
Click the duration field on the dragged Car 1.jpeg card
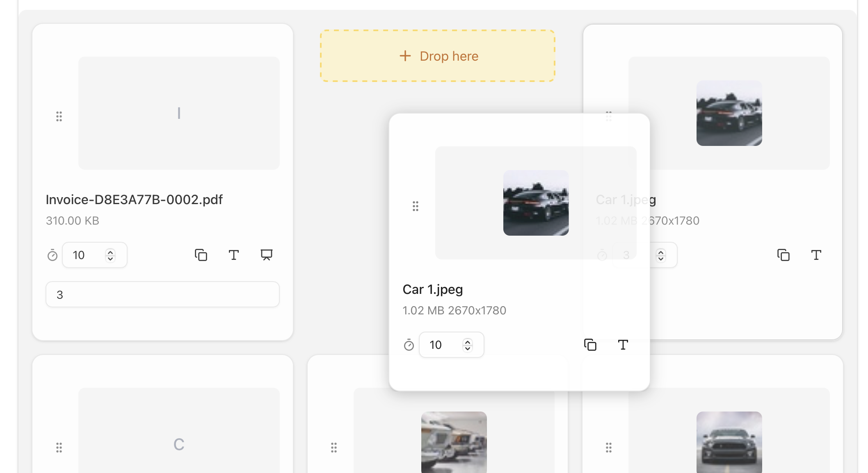[x=441, y=345]
